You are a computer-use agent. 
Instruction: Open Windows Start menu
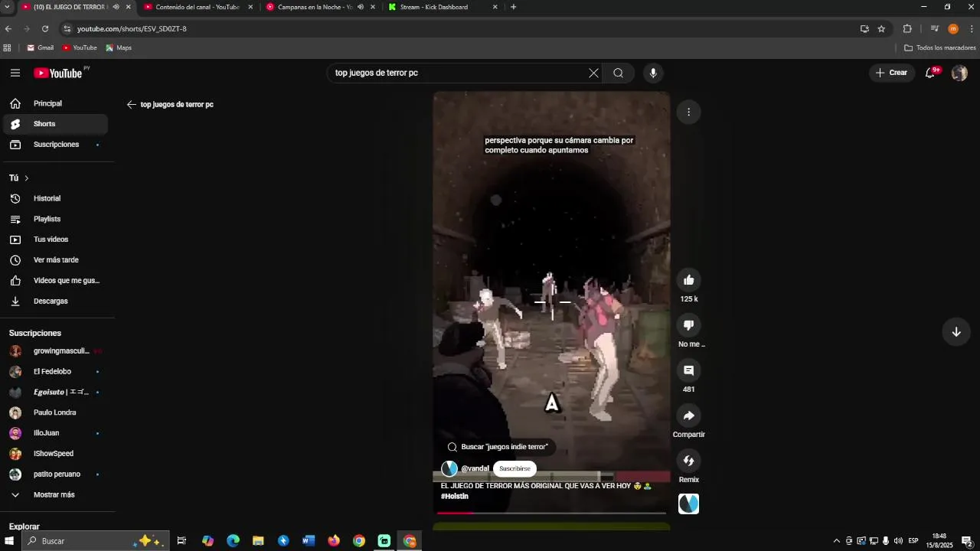[9, 541]
